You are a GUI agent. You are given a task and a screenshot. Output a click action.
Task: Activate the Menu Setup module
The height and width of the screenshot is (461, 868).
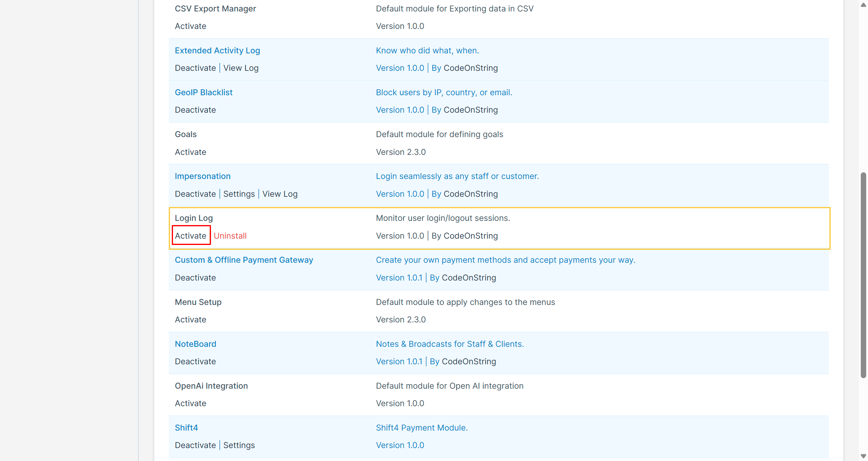click(190, 319)
